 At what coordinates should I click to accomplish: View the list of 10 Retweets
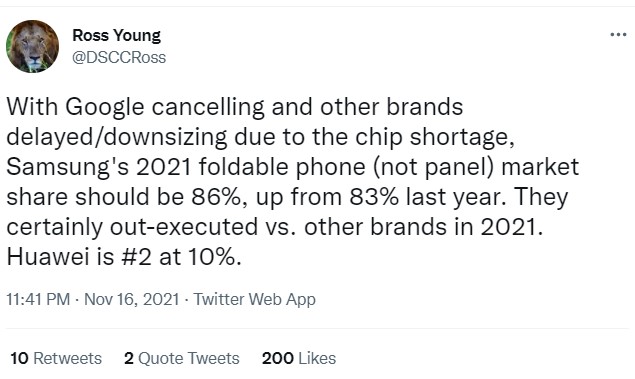click(x=56, y=358)
